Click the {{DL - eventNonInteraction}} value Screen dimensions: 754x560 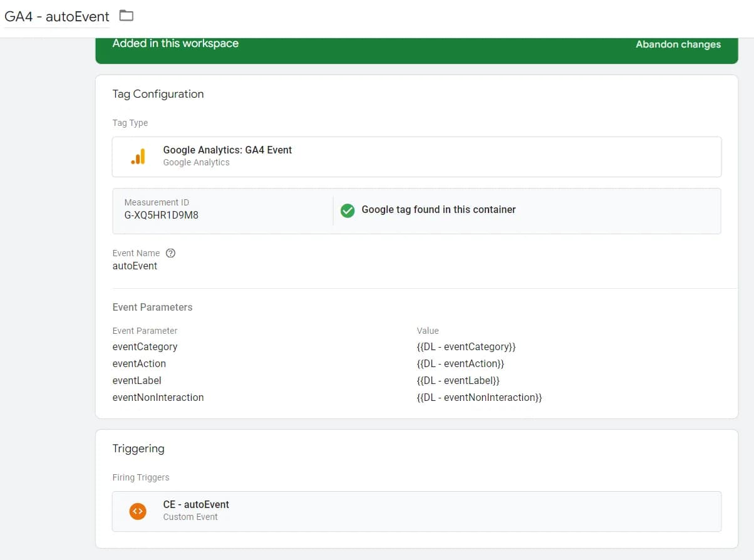(x=479, y=397)
